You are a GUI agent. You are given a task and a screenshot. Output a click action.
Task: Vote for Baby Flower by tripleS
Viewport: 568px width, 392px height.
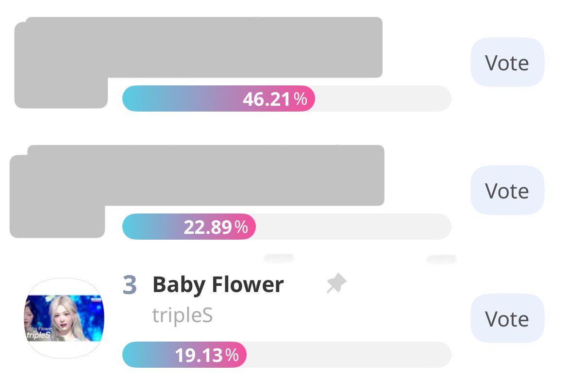point(507,319)
